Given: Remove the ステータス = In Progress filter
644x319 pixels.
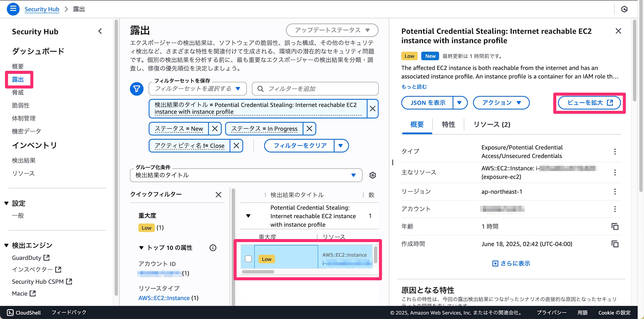Looking at the screenshot, I should click(309, 129).
